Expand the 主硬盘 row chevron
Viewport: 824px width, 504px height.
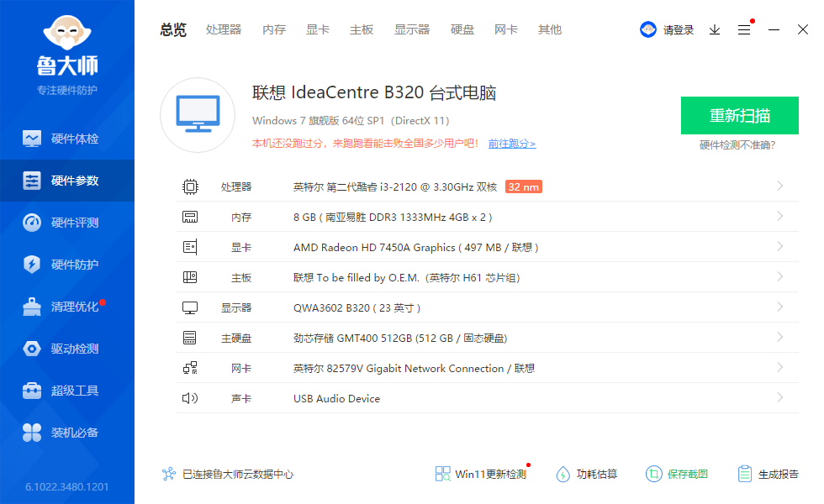point(780,337)
